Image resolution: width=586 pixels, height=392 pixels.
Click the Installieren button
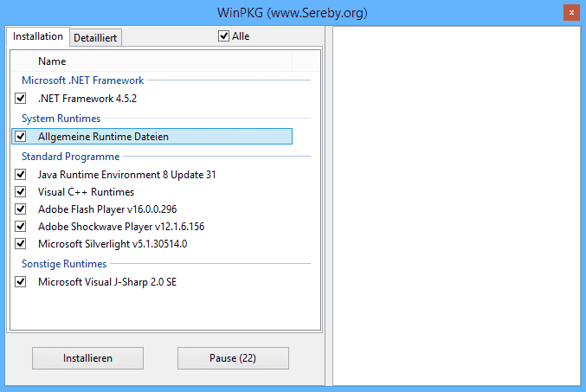[87, 358]
